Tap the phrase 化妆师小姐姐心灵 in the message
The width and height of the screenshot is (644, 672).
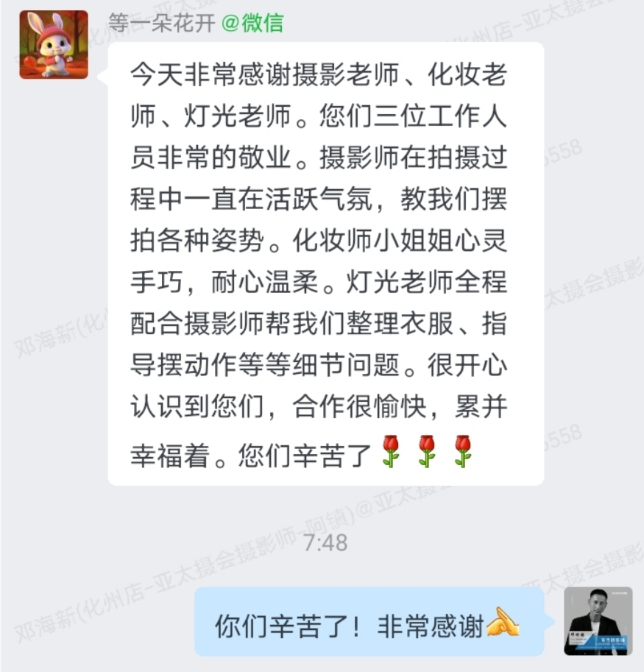click(400, 241)
